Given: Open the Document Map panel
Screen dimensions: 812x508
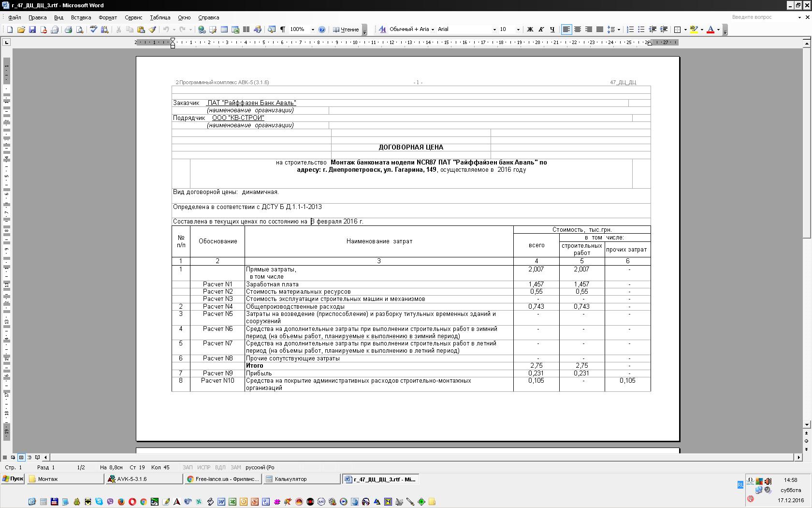Looking at the screenshot, I should pyautogui.click(x=271, y=30).
